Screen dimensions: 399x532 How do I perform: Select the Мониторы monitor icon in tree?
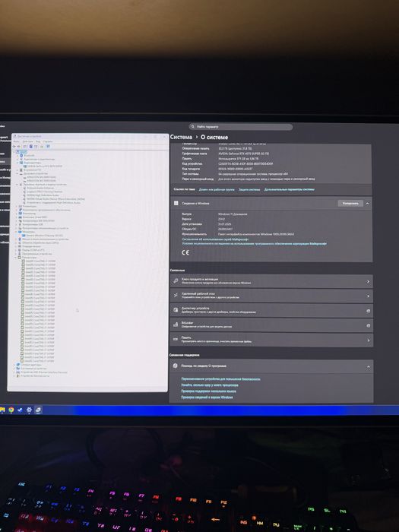pos(20,232)
